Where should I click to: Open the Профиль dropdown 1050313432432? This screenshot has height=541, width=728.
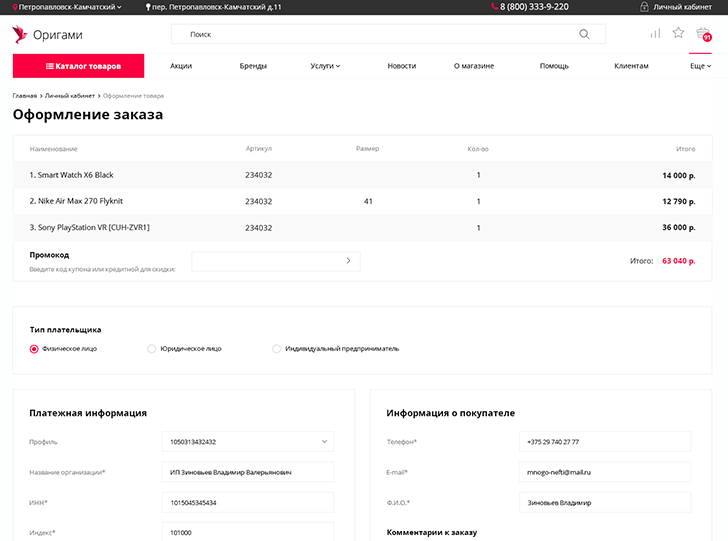[248, 442]
